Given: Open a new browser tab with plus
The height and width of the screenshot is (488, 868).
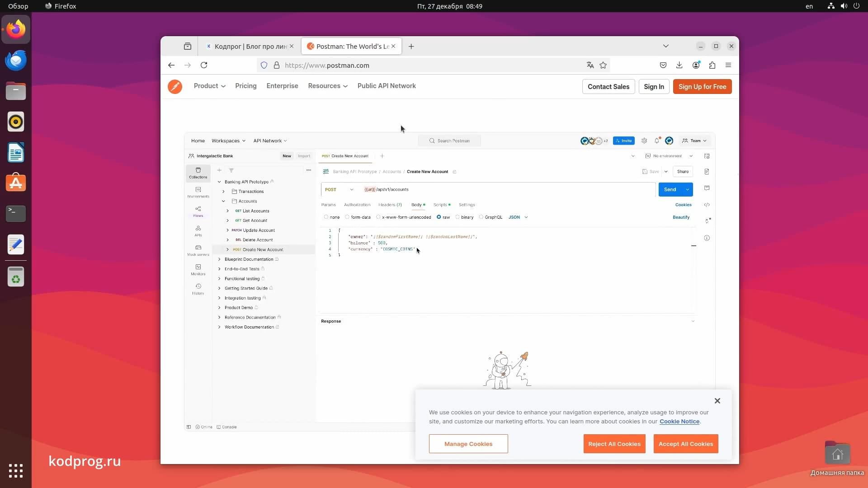Looking at the screenshot, I should [x=411, y=47].
